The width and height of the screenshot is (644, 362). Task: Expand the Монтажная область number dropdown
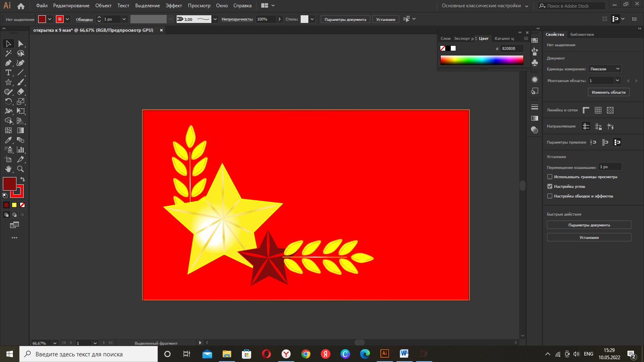(617, 80)
